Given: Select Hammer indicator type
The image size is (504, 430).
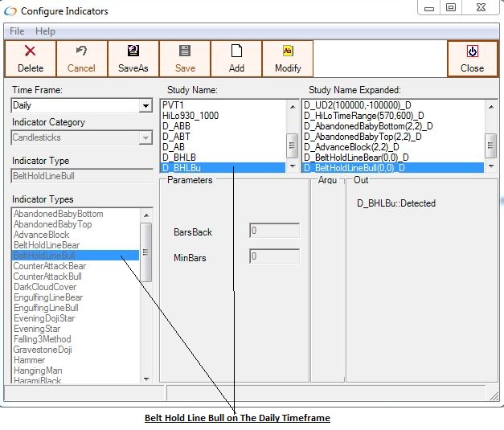Looking at the screenshot, I should [30, 360].
